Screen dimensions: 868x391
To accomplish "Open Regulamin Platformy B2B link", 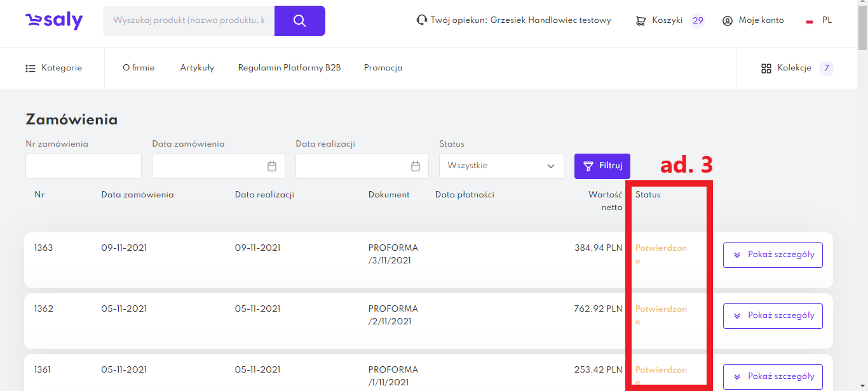I will click(289, 68).
